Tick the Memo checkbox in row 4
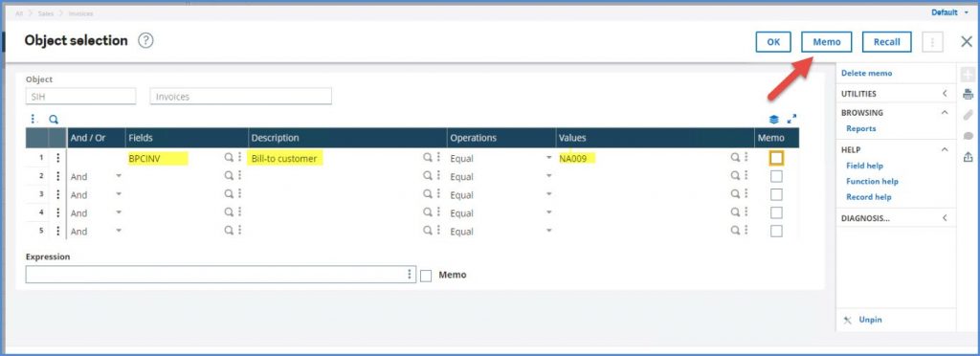The width and height of the screenshot is (980, 356). click(775, 213)
